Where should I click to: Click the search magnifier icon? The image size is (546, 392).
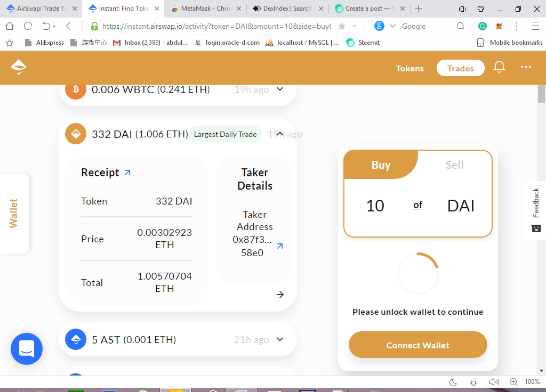(460, 26)
